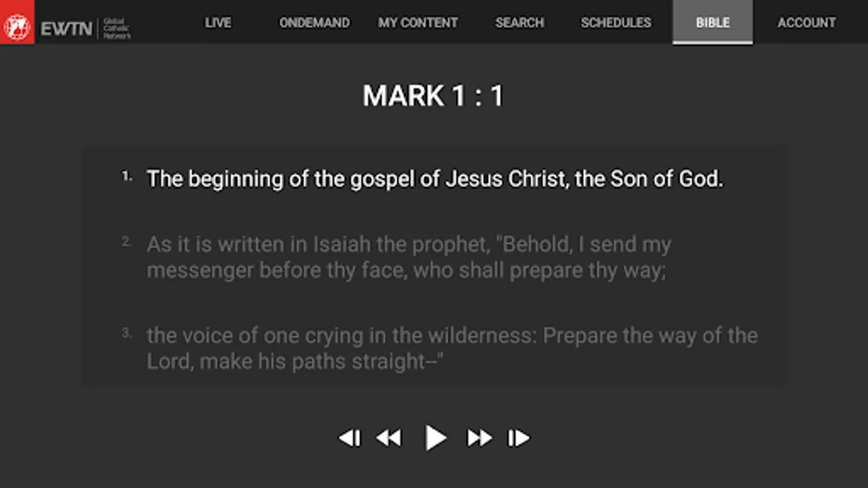Screen dimensions: 868x488
Task: Select verse 1 'The beginning of the gospel'
Action: tap(435, 179)
